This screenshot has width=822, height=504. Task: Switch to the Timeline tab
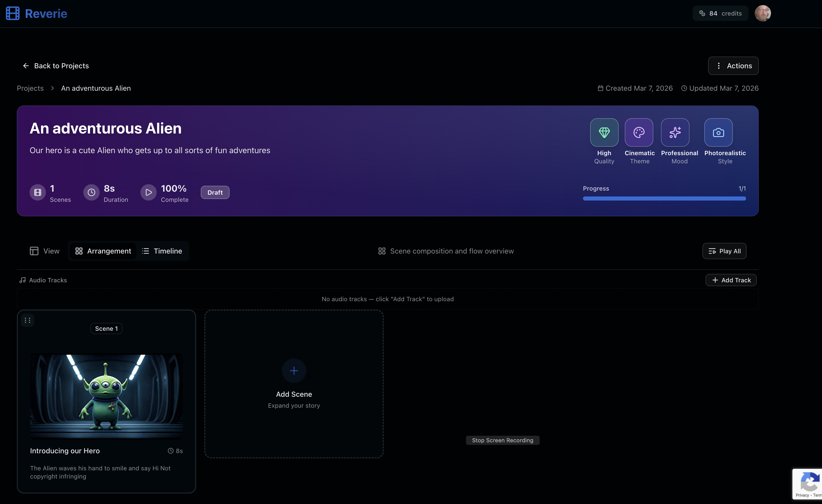pos(162,251)
